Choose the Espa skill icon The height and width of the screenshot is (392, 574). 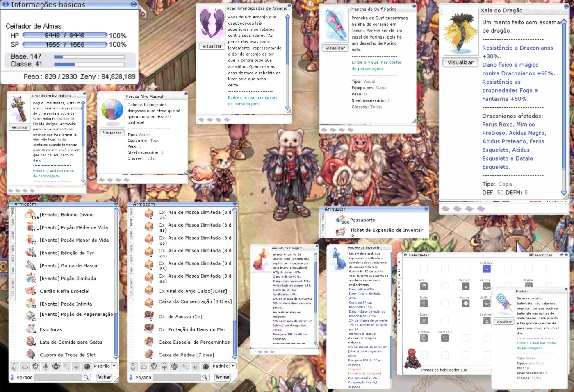pyautogui.click(x=424, y=321)
